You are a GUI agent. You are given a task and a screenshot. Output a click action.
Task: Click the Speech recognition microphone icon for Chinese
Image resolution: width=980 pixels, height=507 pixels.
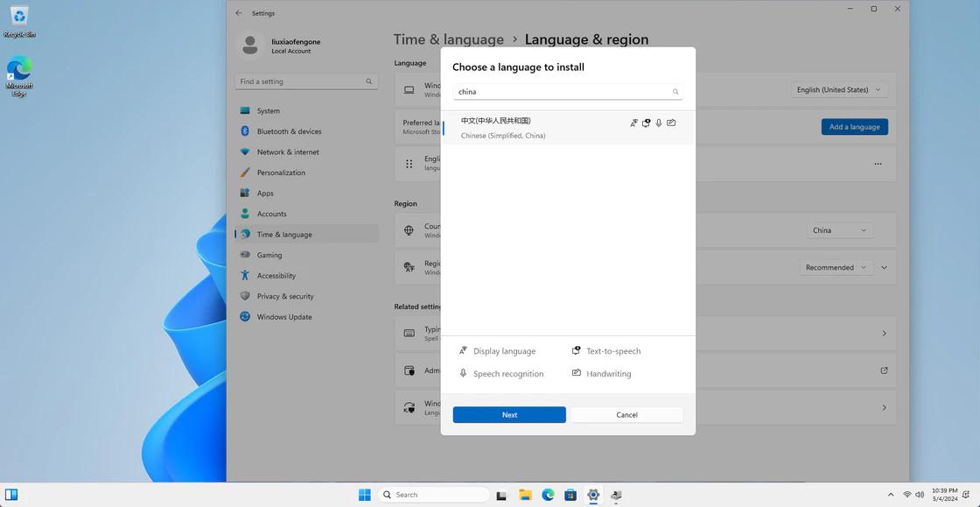(658, 123)
